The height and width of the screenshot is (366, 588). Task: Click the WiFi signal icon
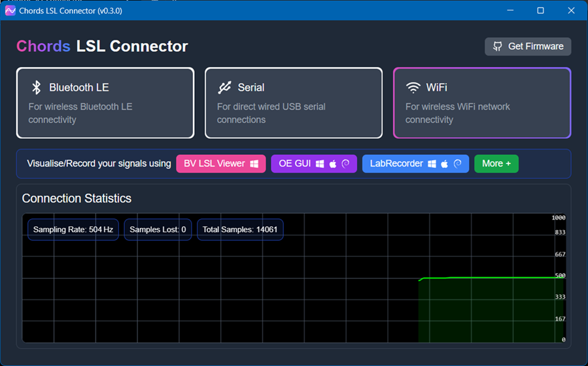pos(413,88)
